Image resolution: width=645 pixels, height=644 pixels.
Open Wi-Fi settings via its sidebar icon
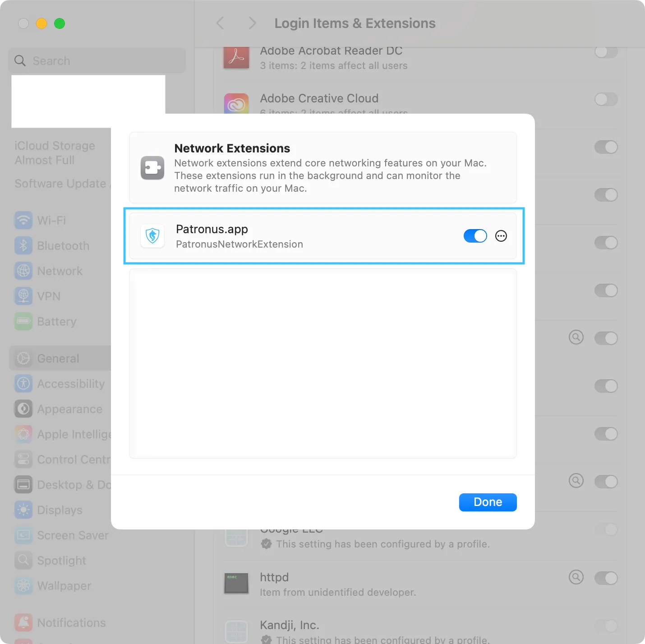point(23,221)
